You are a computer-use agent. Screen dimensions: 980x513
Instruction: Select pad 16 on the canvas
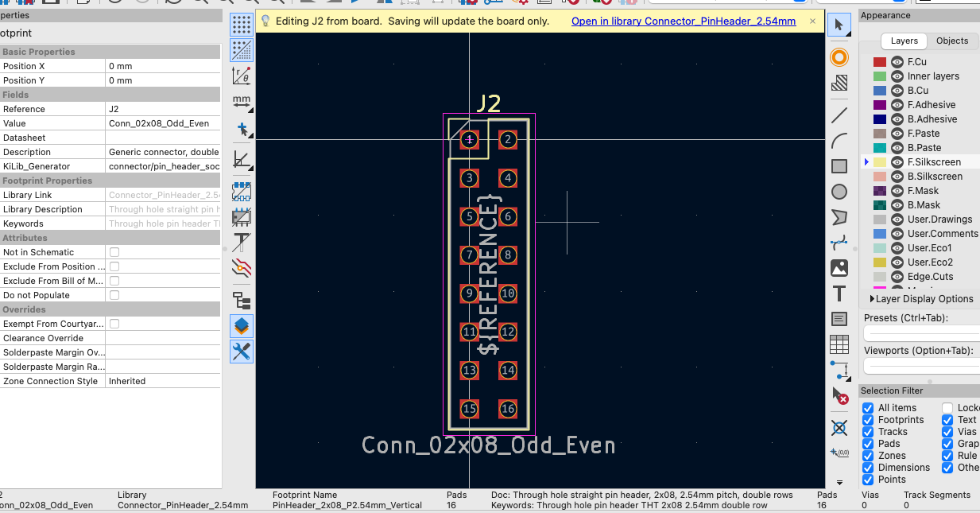pos(508,409)
